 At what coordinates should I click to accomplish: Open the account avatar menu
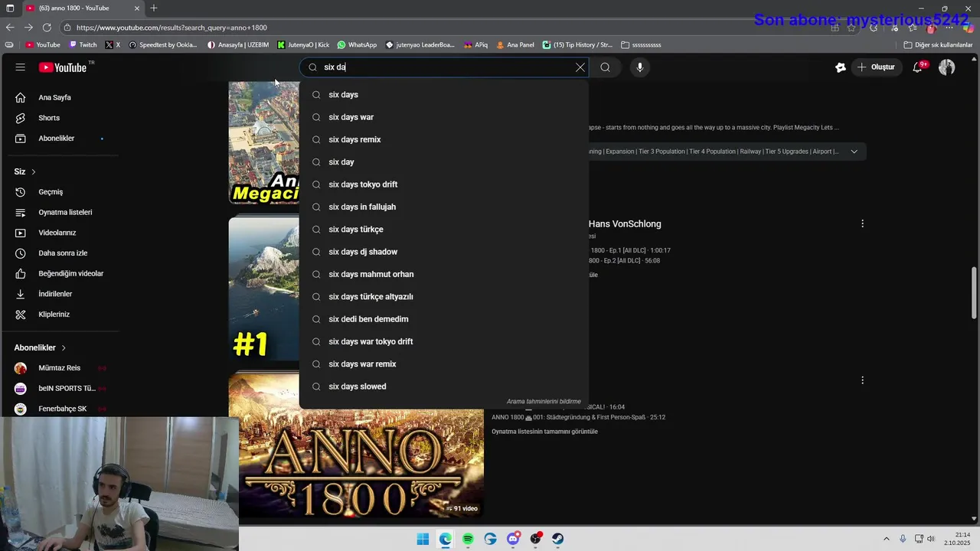tap(947, 67)
